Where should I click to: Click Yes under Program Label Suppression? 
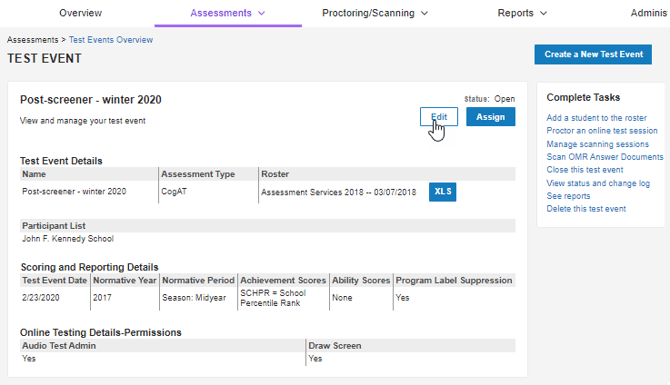pos(402,297)
